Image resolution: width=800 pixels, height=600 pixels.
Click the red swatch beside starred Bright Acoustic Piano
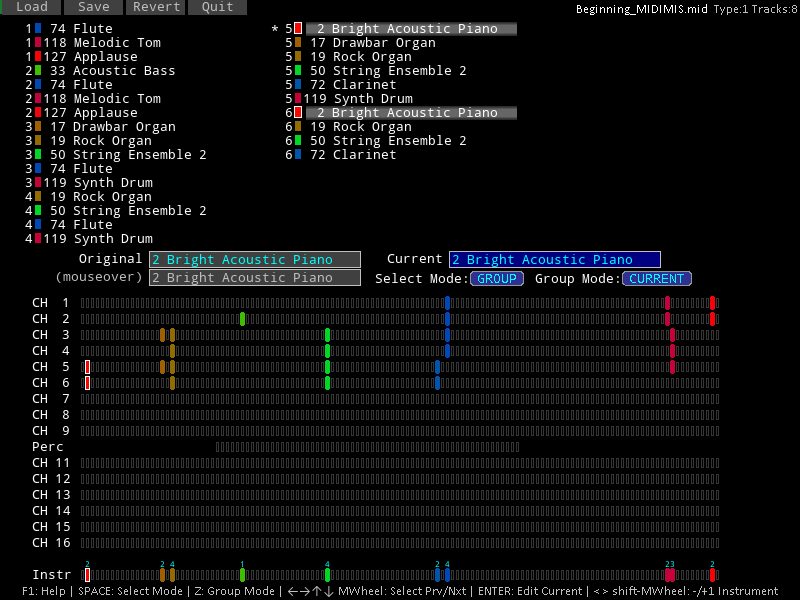click(297, 29)
